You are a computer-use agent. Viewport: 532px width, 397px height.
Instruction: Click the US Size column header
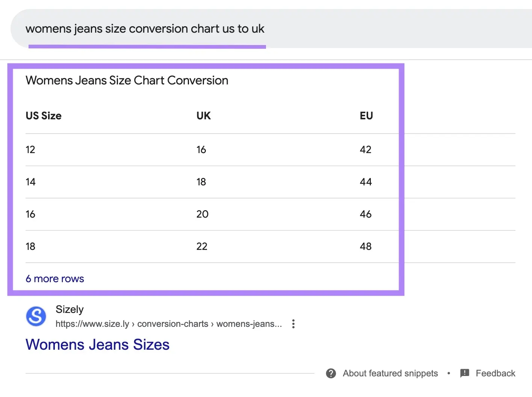[43, 116]
